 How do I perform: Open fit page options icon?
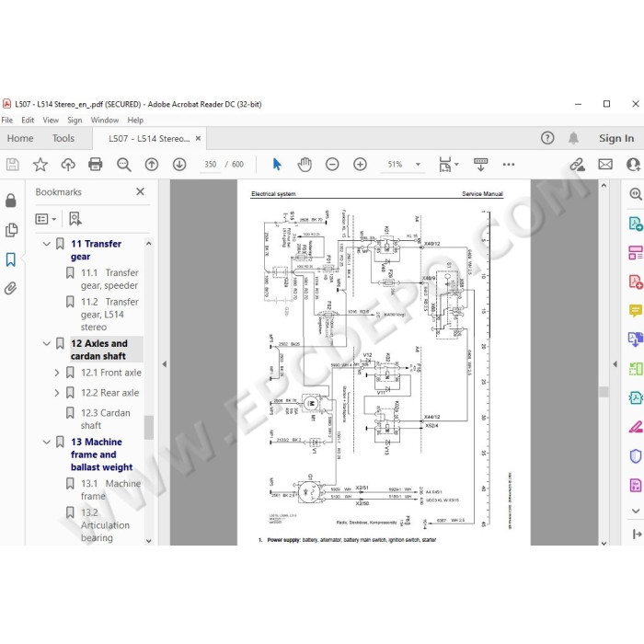coord(449,165)
